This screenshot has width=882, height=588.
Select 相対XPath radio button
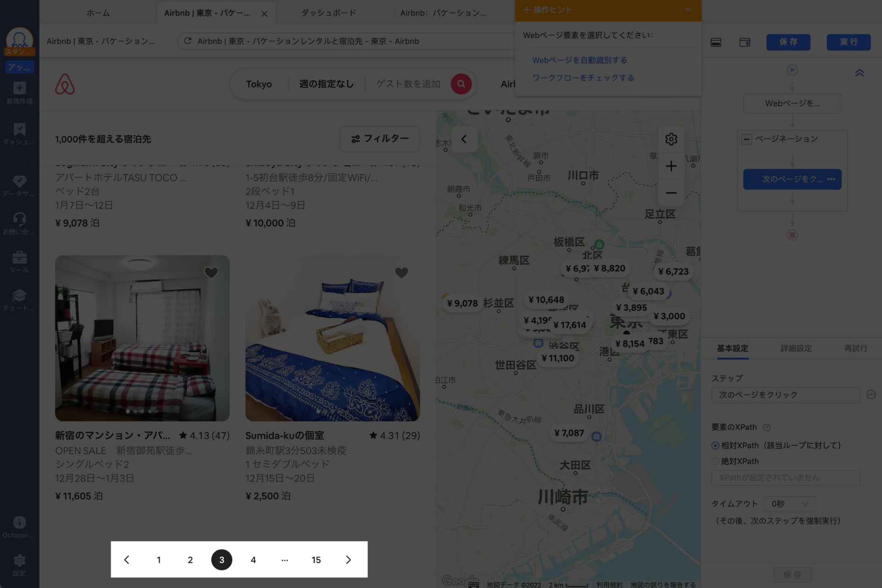715,446
